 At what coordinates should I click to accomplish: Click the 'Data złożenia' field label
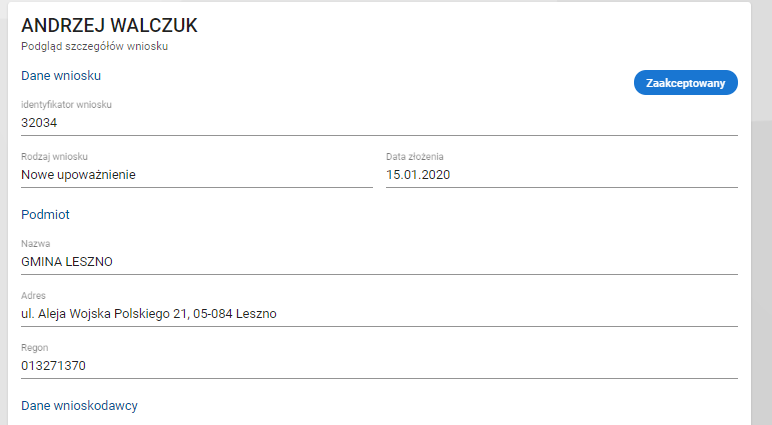414,157
